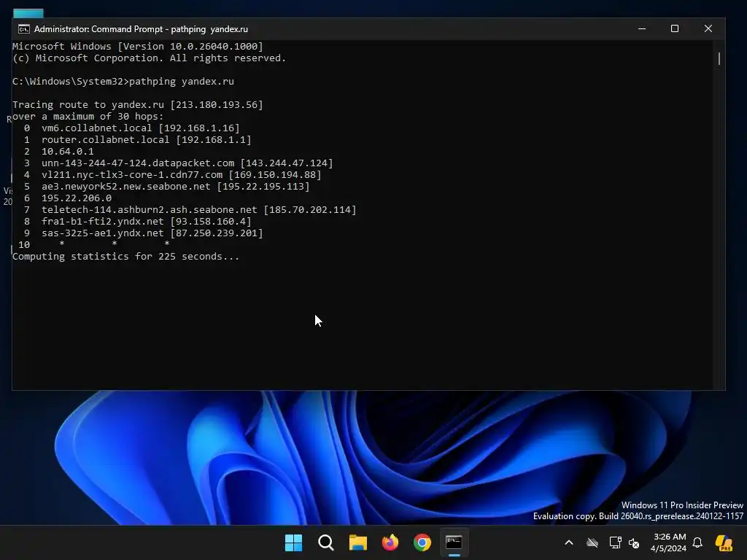
Task: Click hop 9 'sas-32z5-ae1.yndx.net [87.250.239.201]'
Action: click(152, 233)
